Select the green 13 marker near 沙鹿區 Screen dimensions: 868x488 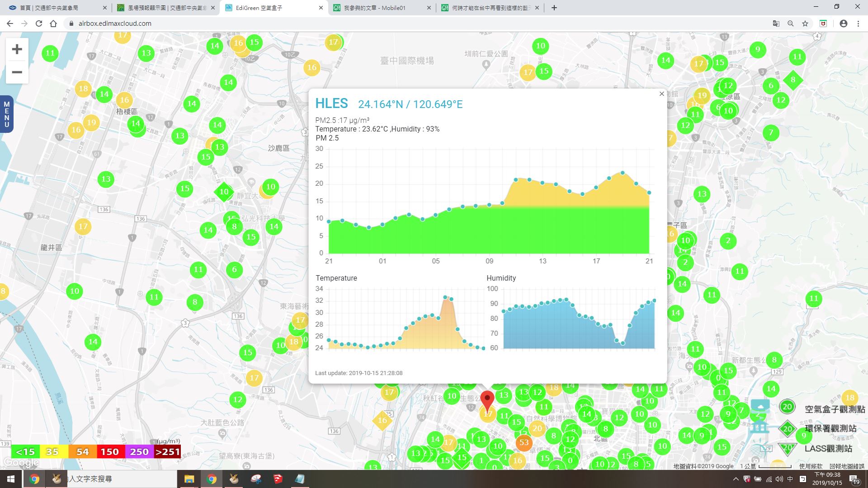click(220, 147)
